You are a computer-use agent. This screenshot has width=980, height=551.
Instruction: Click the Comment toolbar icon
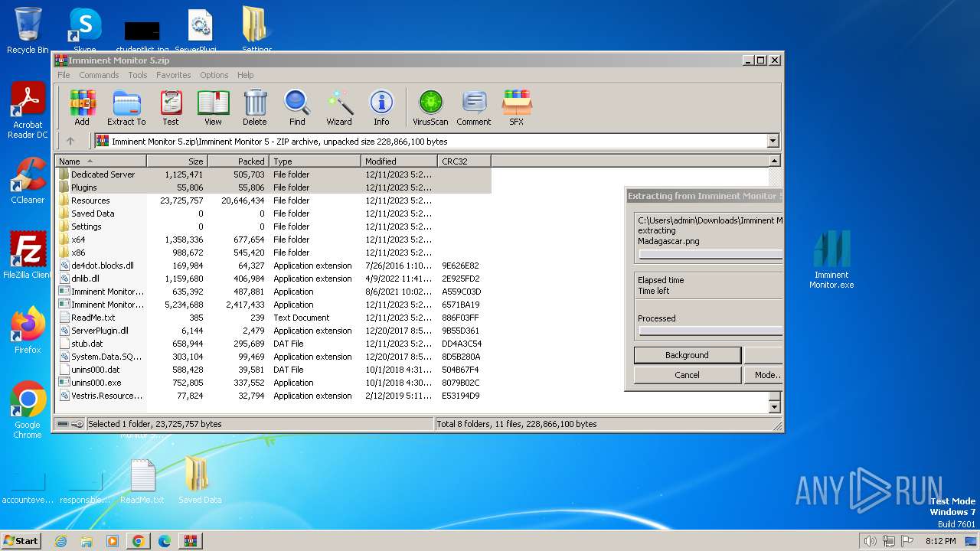pos(474,107)
